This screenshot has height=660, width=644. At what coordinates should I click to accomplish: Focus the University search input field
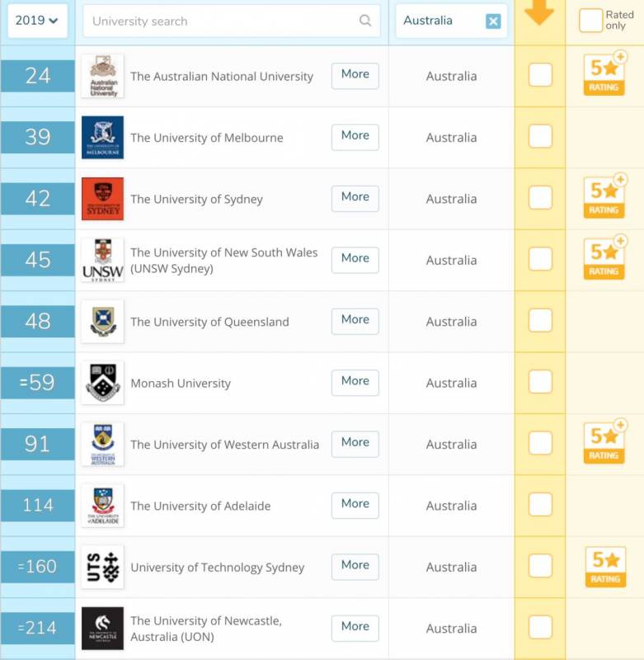(221, 21)
